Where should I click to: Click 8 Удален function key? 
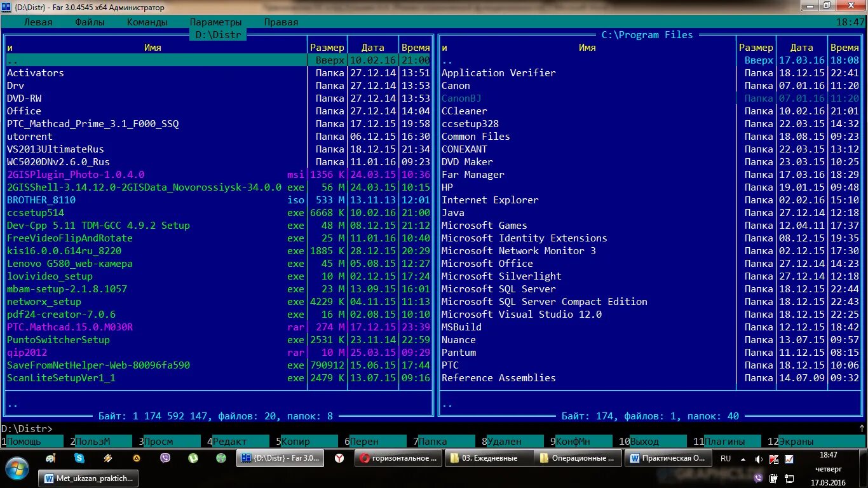coord(512,442)
